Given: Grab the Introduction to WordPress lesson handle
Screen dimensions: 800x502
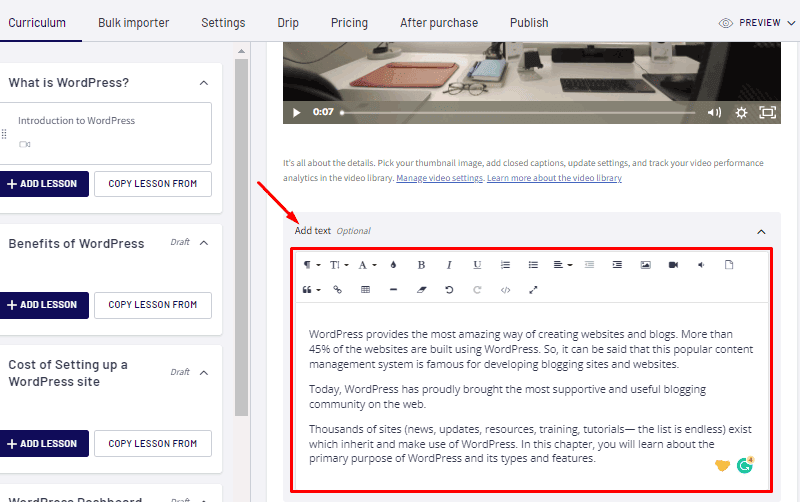Looking at the screenshot, I should tap(4, 134).
